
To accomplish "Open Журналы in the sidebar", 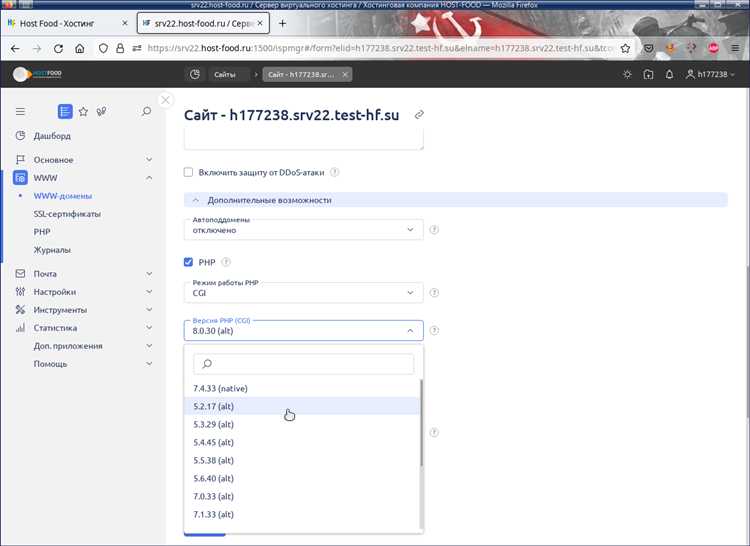I will point(52,250).
